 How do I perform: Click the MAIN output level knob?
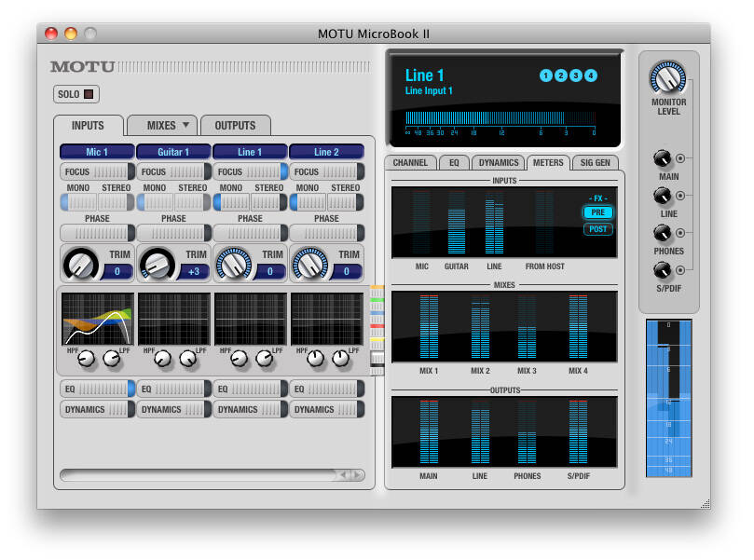pyautogui.click(x=662, y=158)
